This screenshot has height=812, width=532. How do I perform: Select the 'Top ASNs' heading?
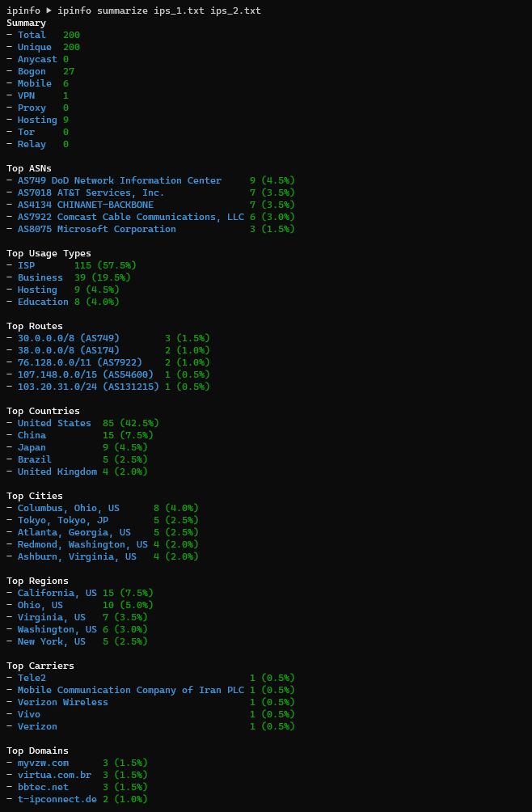29,168
